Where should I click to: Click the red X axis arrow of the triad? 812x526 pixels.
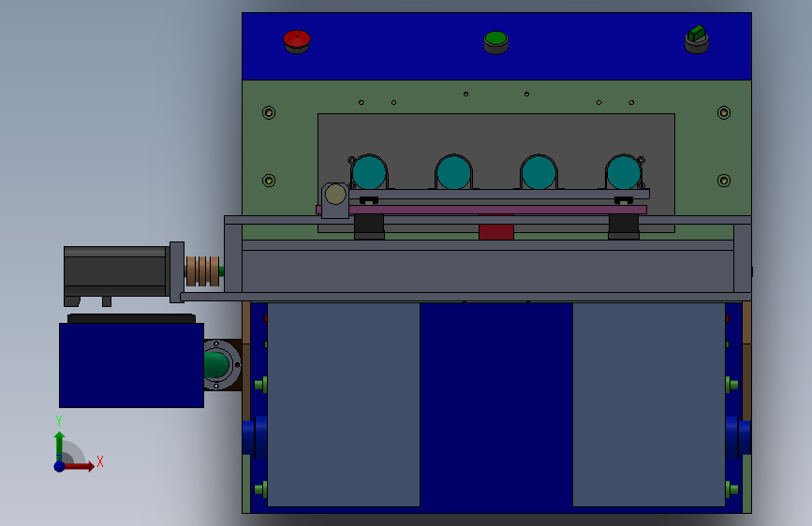coord(80,466)
